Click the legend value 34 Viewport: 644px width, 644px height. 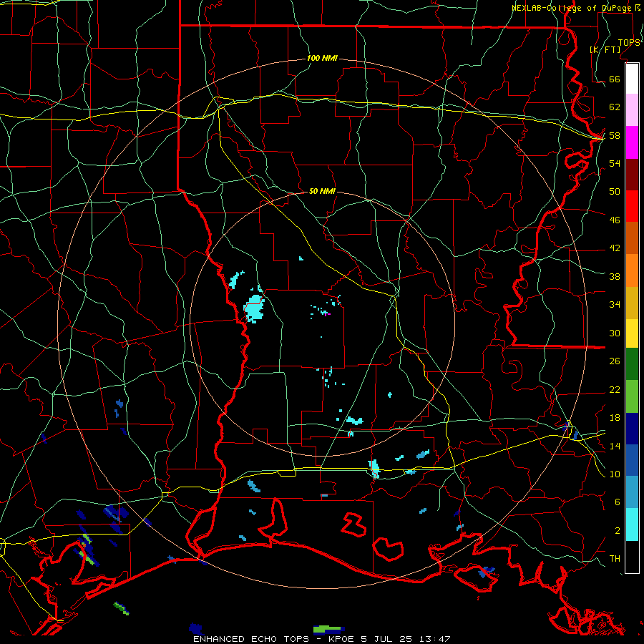click(x=615, y=304)
